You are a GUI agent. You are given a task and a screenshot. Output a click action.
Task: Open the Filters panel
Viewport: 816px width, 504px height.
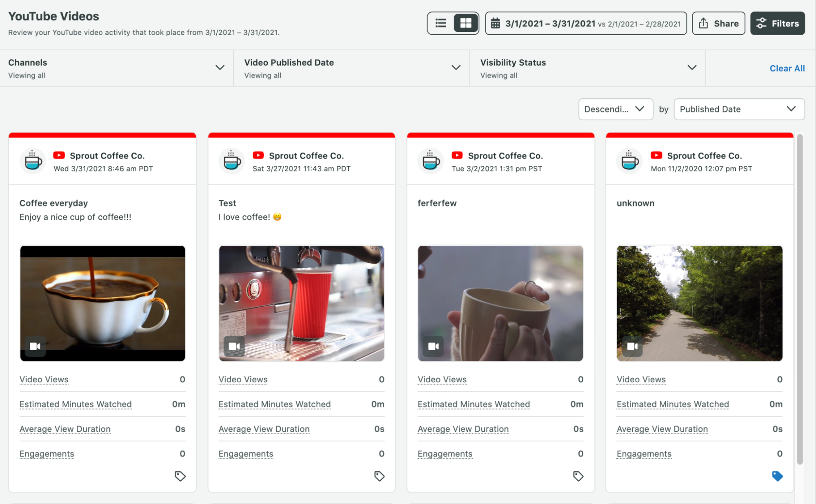pyautogui.click(x=777, y=23)
